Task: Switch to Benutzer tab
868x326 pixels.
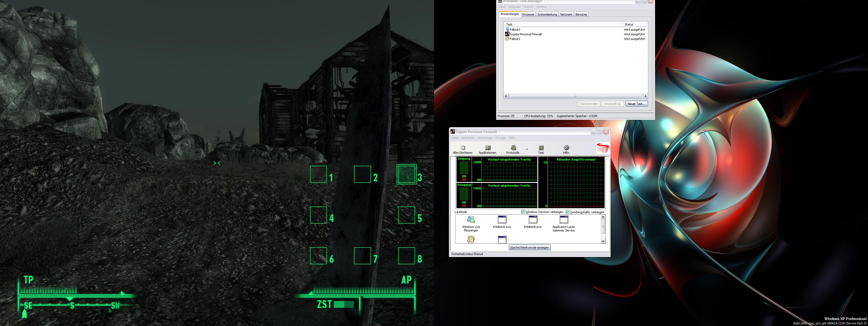Action: click(581, 14)
